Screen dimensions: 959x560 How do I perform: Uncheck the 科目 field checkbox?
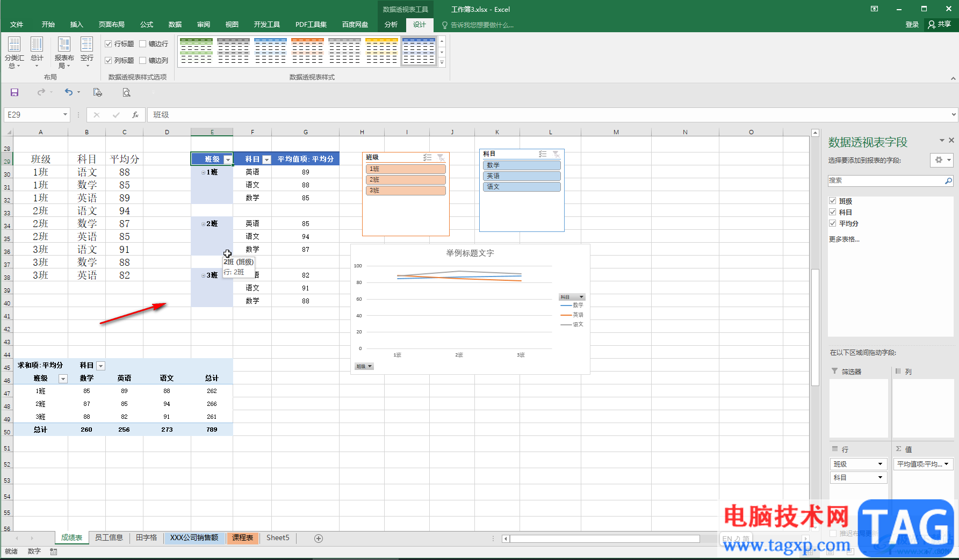tap(833, 212)
